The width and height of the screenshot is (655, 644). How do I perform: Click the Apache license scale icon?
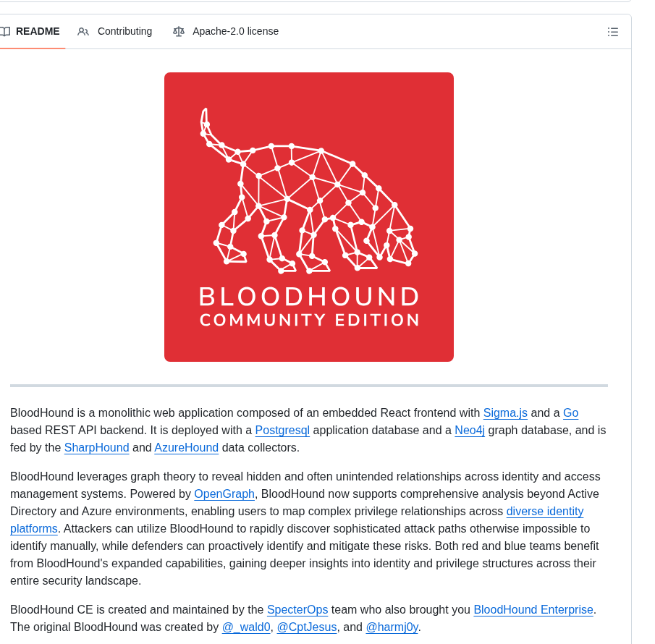tap(179, 32)
